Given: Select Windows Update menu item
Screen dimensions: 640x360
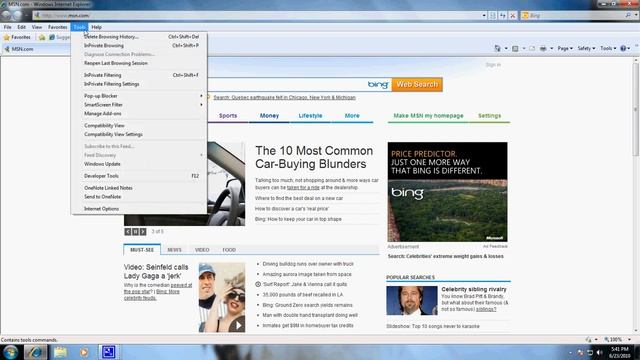Looking at the screenshot, I should (x=139, y=164).
